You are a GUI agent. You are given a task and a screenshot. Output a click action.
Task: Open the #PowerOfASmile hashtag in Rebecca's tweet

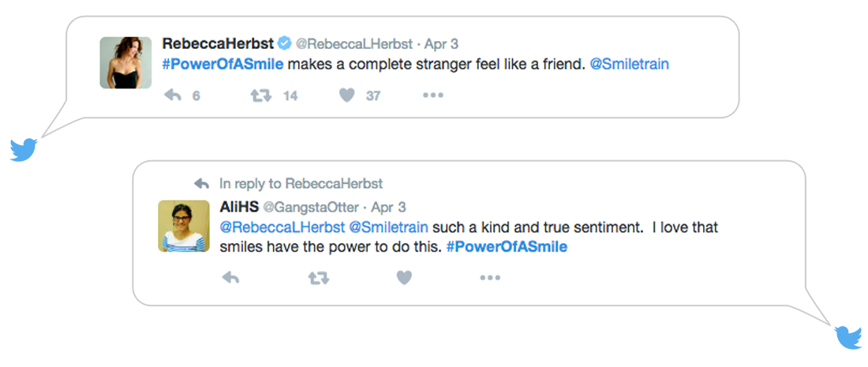tap(222, 64)
